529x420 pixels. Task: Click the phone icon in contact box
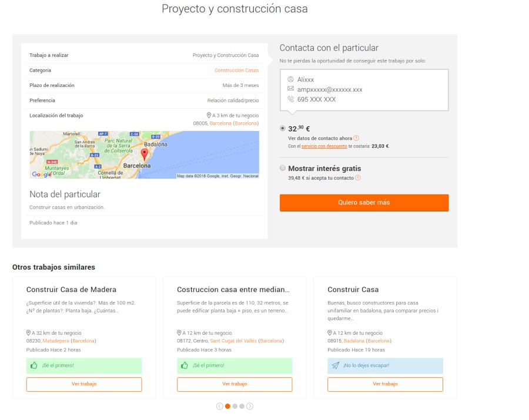click(290, 99)
